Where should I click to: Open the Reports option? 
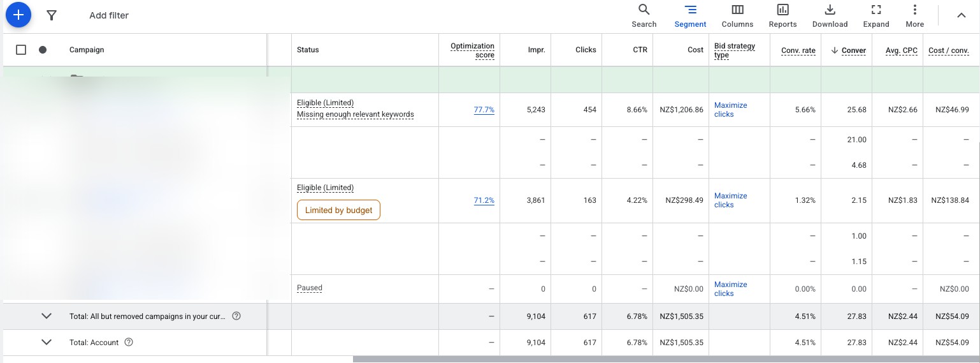pos(782,16)
